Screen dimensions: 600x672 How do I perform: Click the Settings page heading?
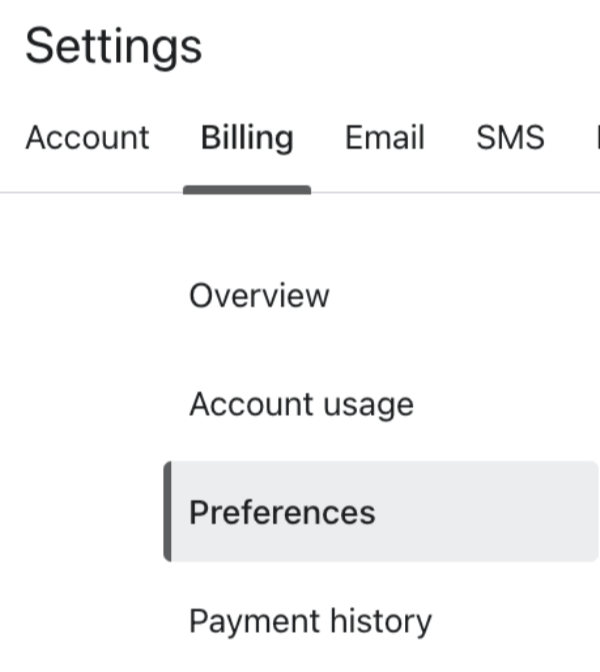pyautogui.click(x=113, y=46)
